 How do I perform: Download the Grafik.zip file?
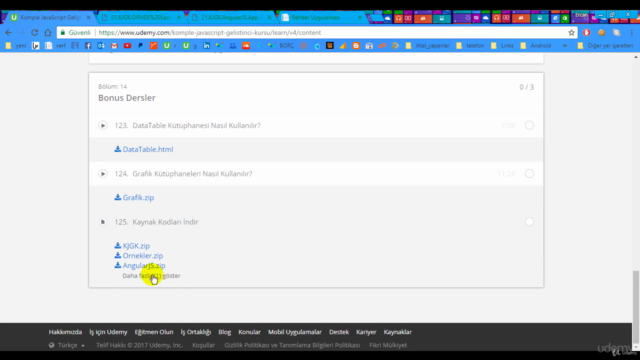click(138, 198)
